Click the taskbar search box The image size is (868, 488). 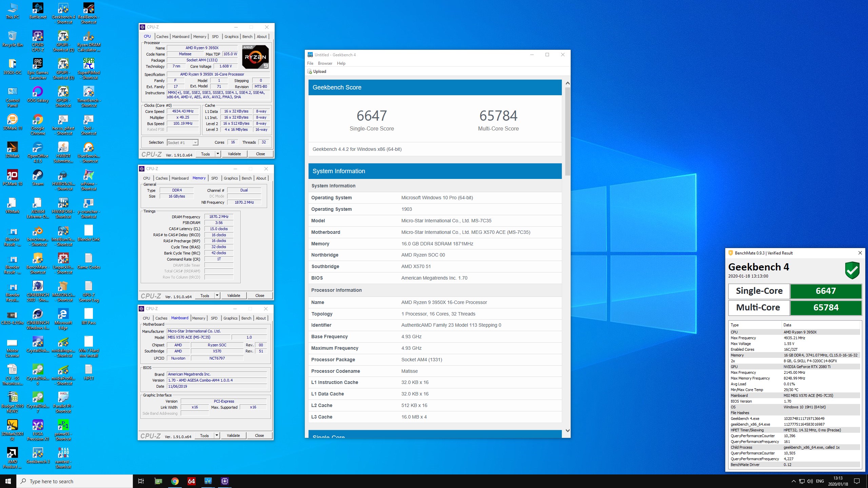[75, 481]
